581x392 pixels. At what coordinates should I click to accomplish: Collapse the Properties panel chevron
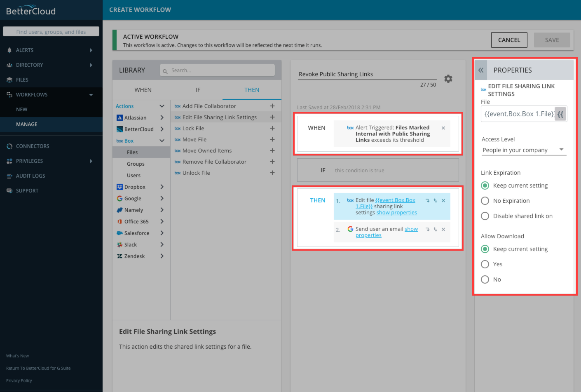(481, 70)
